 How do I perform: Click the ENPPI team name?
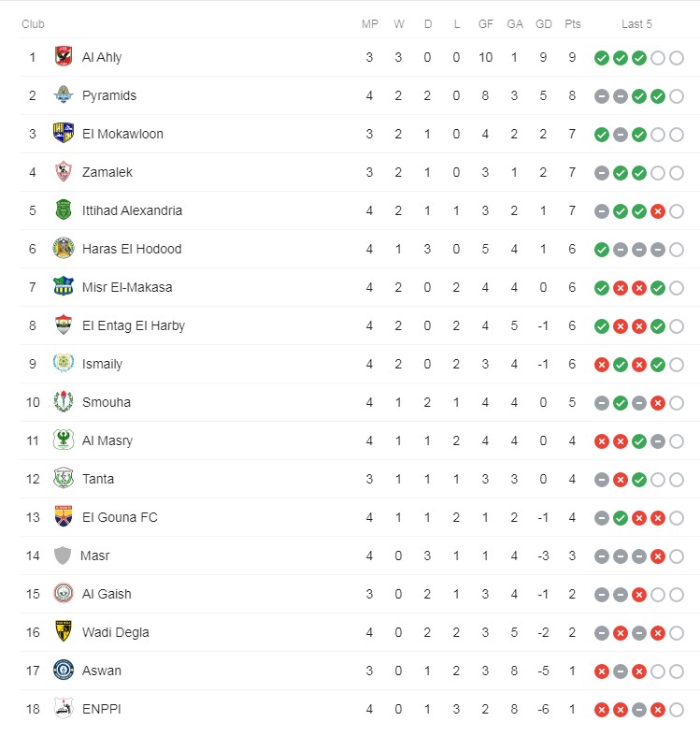[102, 709]
